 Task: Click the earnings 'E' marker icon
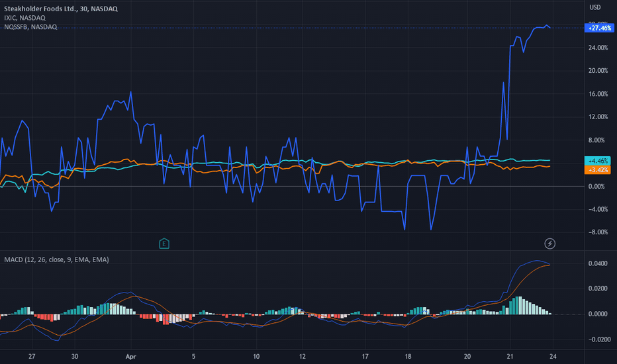pyautogui.click(x=164, y=244)
